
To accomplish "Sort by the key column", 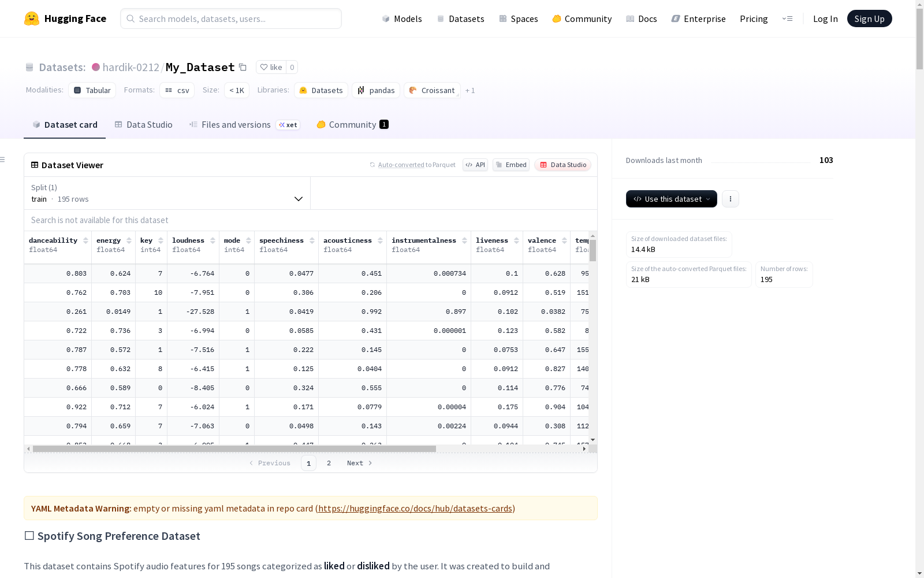I will tap(161, 240).
